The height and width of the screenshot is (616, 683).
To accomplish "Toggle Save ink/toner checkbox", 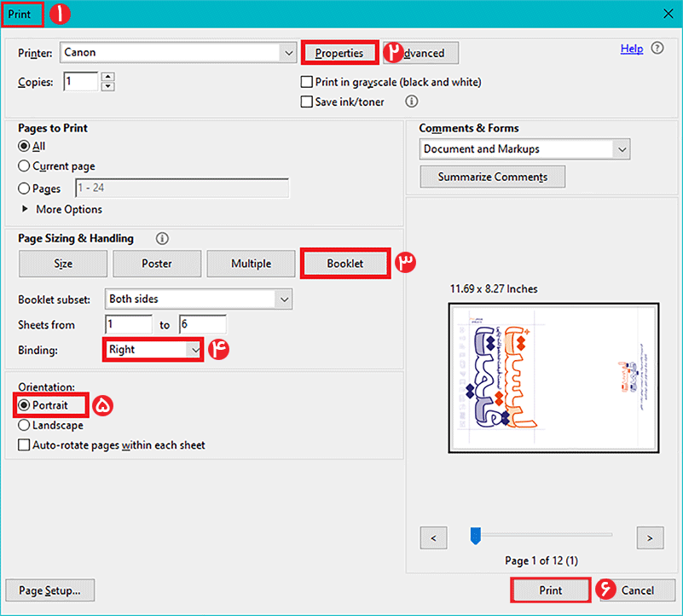I will pyautogui.click(x=307, y=102).
